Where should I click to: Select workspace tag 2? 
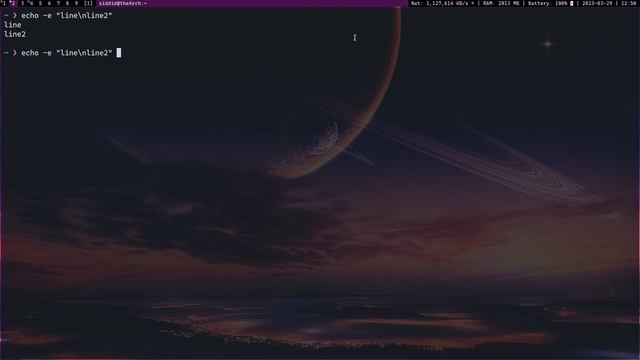pos(13,3)
